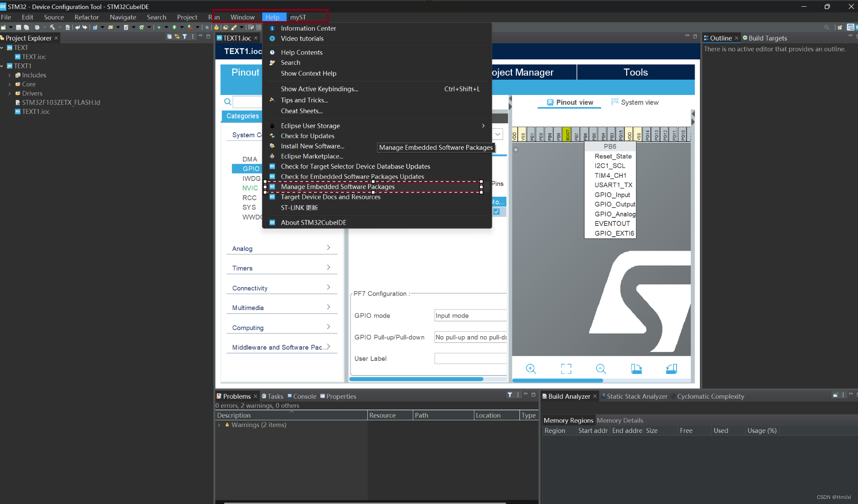Close the TEXT1.ioc editor tab
Viewport: 858px width, 504px height.
pos(256,38)
